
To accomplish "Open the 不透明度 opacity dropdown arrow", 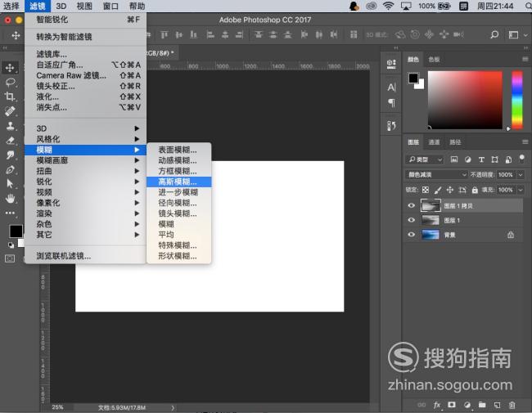I will click(x=521, y=175).
